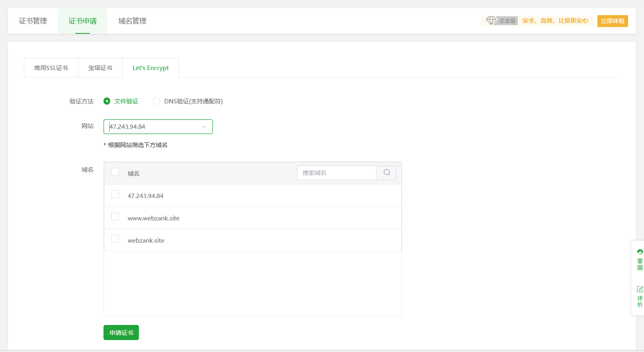Check the www.webzank.site domain checkbox
The image size is (644, 352).
pos(115,216)
